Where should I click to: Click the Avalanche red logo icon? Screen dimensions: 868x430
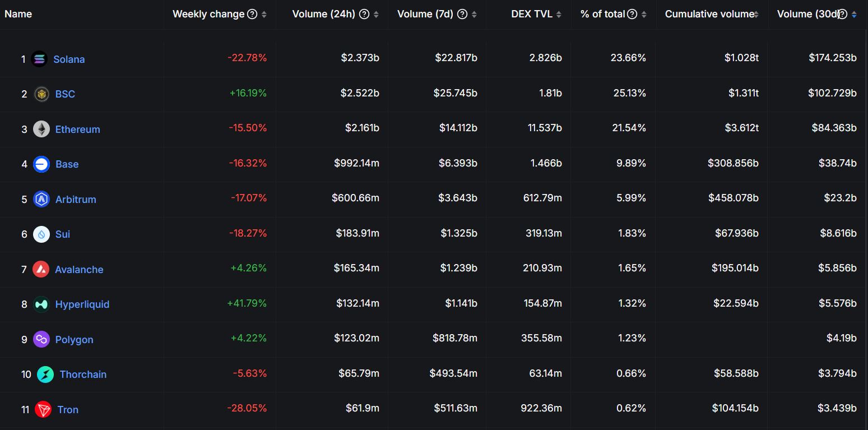41,269
